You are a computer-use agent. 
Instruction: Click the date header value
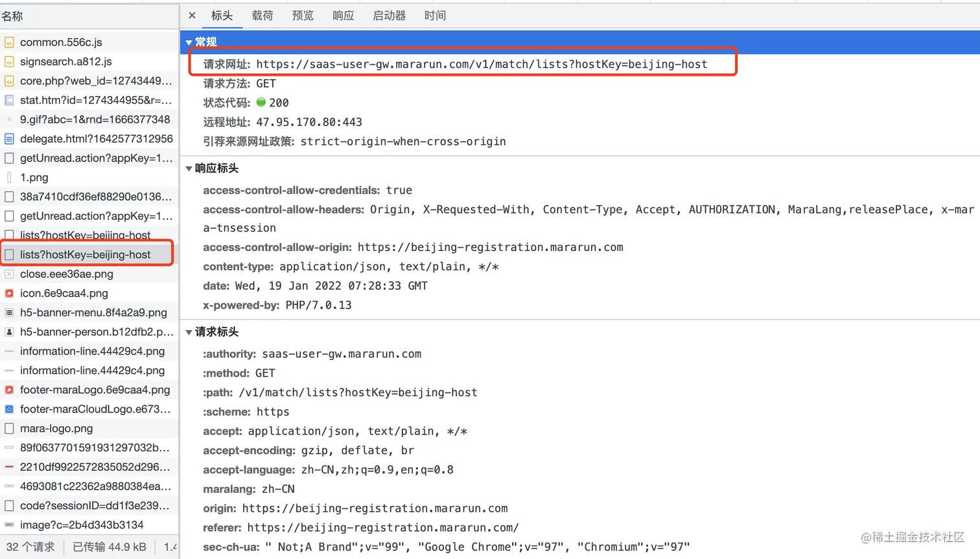pos(331,286)
